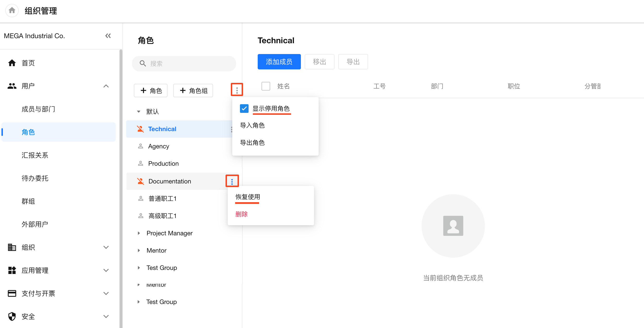Select 导入角色 menu entry
The height and width of the screenshot is (328, 644).
click(x=252, y=125)
